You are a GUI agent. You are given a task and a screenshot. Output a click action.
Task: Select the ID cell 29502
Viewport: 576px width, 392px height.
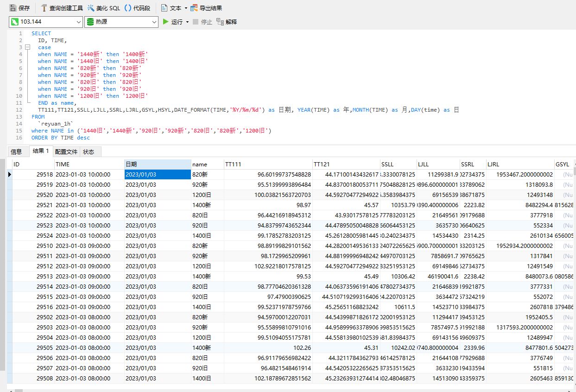click(x=33, y=317)
